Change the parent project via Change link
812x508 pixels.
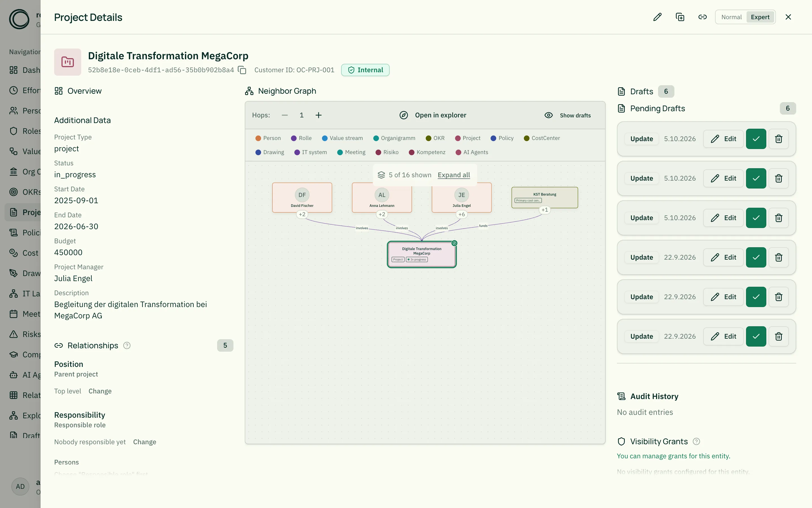point(100,391)
